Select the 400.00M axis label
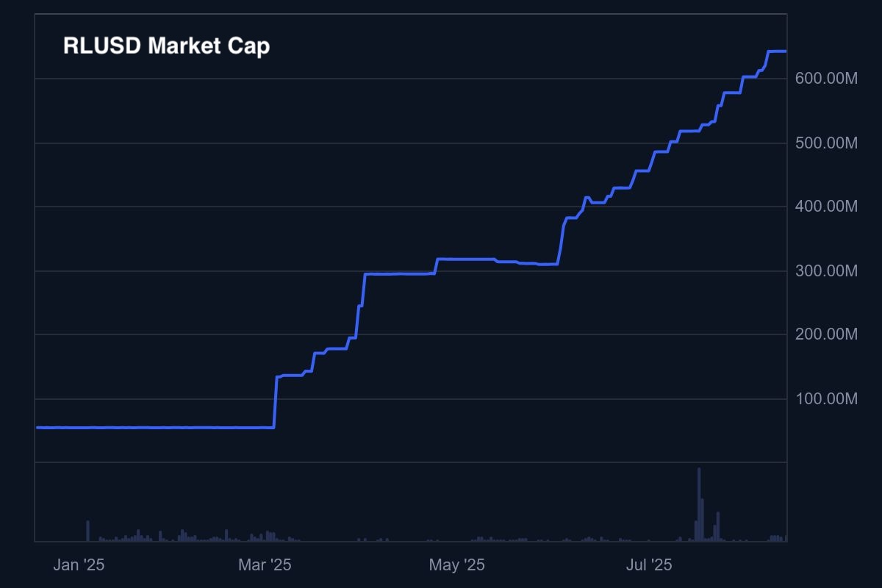This screenshot has height=588, width=882. [826, 207]
